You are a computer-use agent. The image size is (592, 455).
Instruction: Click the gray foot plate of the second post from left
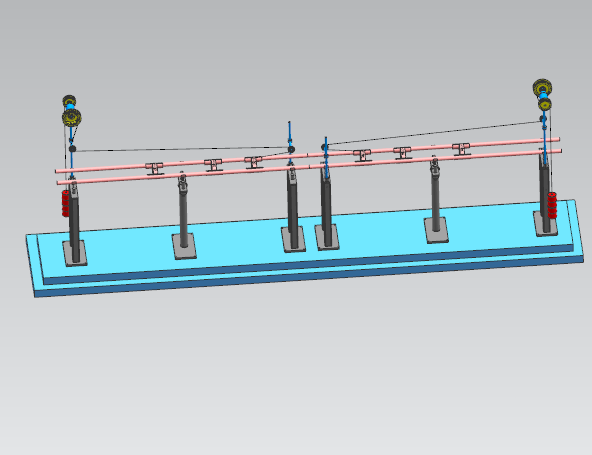pyautogui.click(x=184, y=246)
